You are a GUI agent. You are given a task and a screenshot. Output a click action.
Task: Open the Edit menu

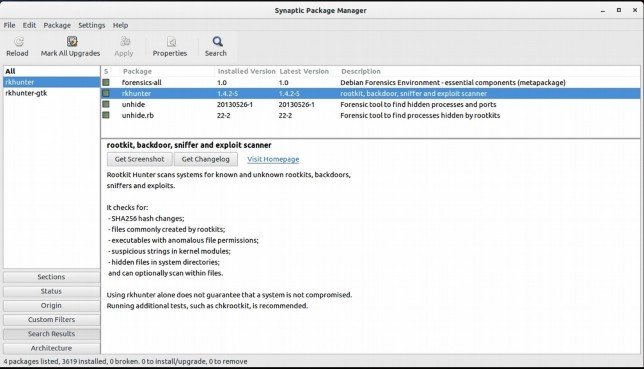tap(29, 25)
